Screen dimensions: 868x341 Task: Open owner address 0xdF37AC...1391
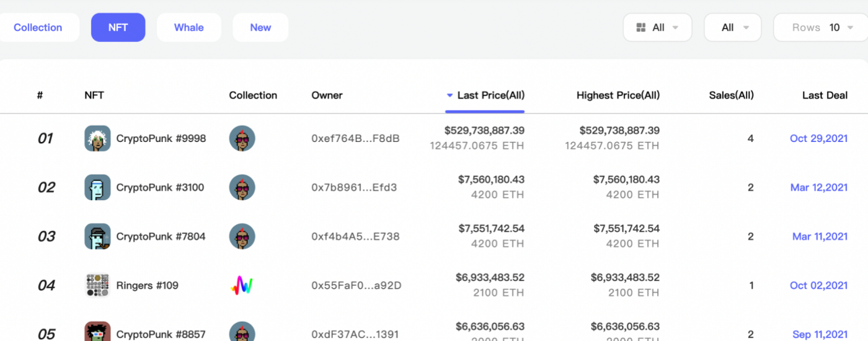[x=355, y=334]
